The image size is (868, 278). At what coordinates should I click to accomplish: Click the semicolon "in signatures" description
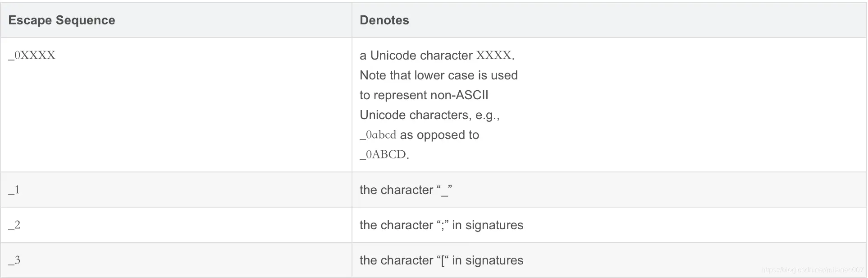click(441, 225)
